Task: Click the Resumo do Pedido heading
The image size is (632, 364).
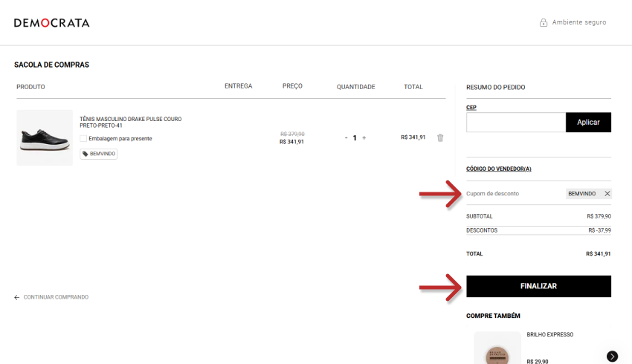Action: point(496,88)
